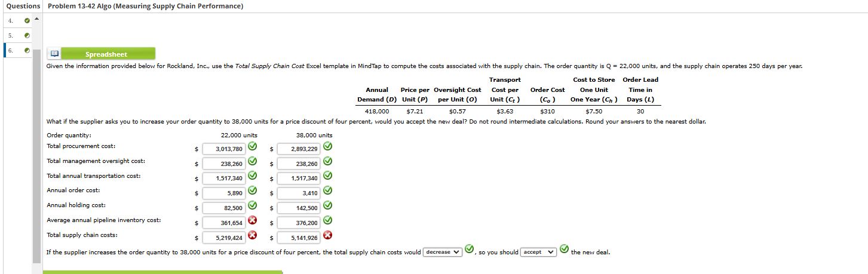Edit total supply chain cost field 5,219,424
The width and height of the screenshot is (868, 274).
[x=224, y=238]
